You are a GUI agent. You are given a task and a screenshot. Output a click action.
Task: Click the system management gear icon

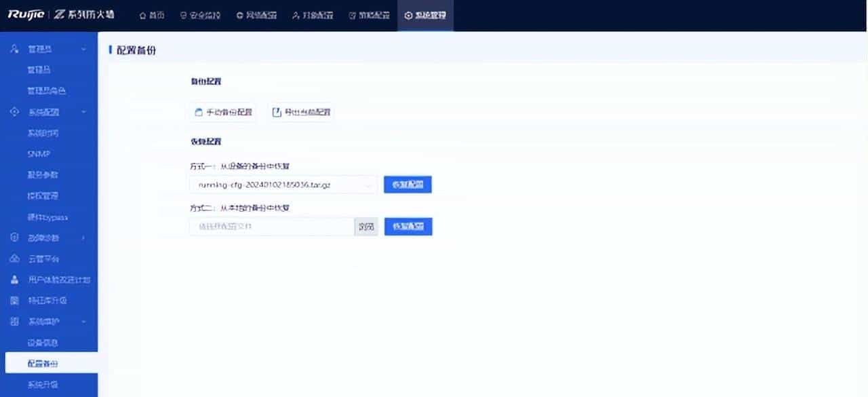click(408, 15)
